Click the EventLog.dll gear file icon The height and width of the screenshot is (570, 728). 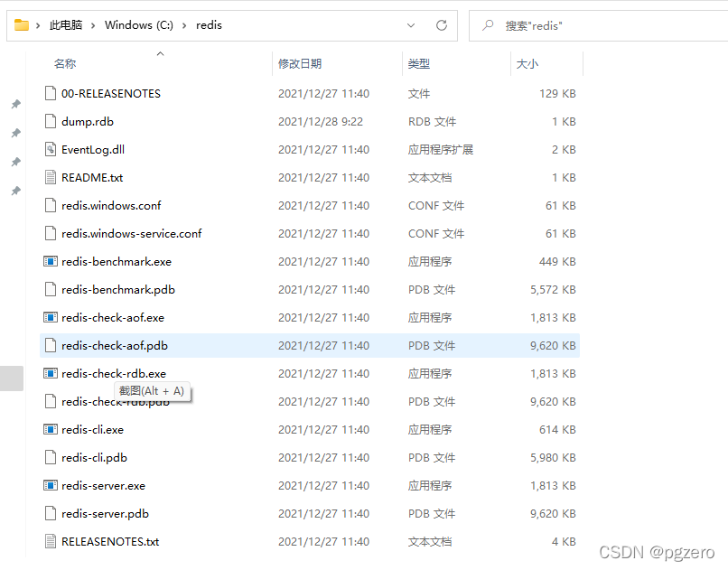click(51, 149)
